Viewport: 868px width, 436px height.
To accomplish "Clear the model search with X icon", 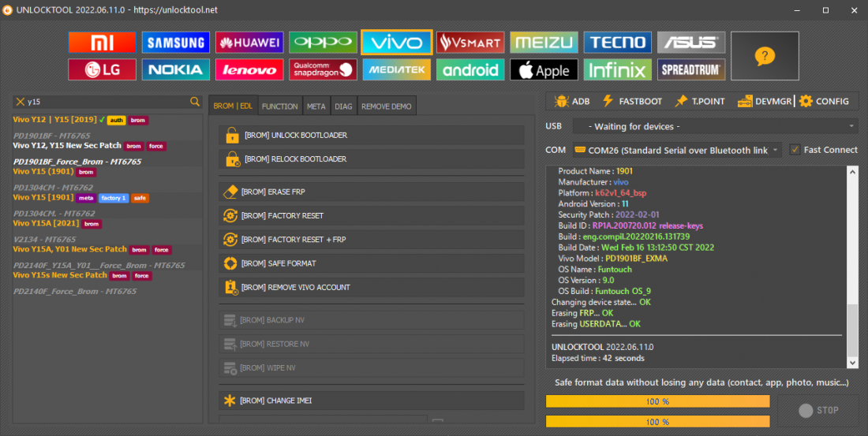I will pyautogui.click(x=21, y=102).
